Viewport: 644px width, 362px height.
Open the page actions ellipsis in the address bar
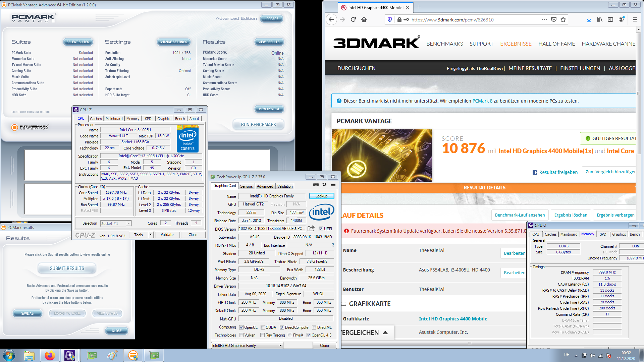pyautogui.click(x=544, y=19)
